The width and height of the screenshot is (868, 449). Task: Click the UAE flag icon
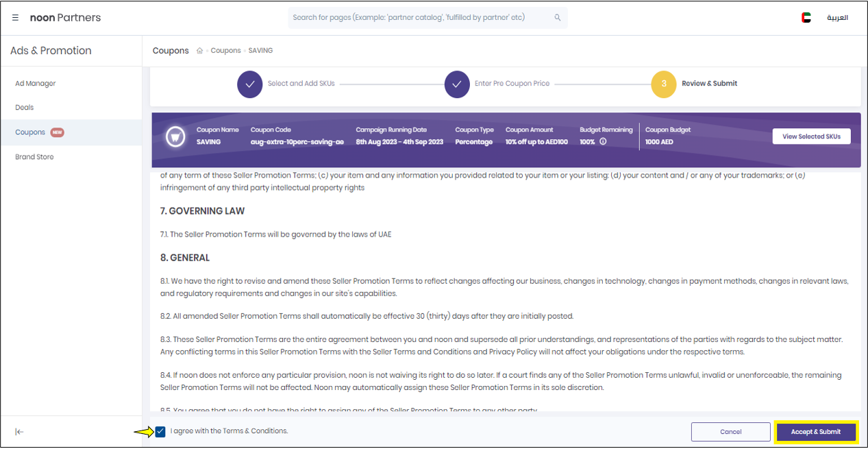coord(806,18)
